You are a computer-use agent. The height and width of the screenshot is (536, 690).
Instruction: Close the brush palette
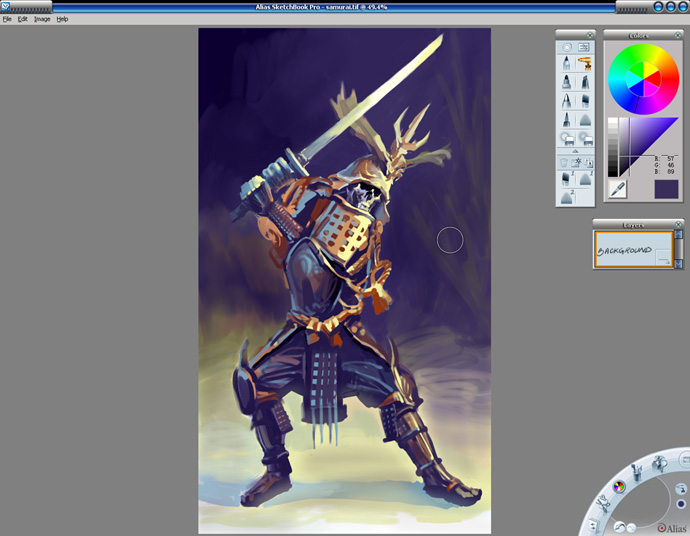pos(590,35)
